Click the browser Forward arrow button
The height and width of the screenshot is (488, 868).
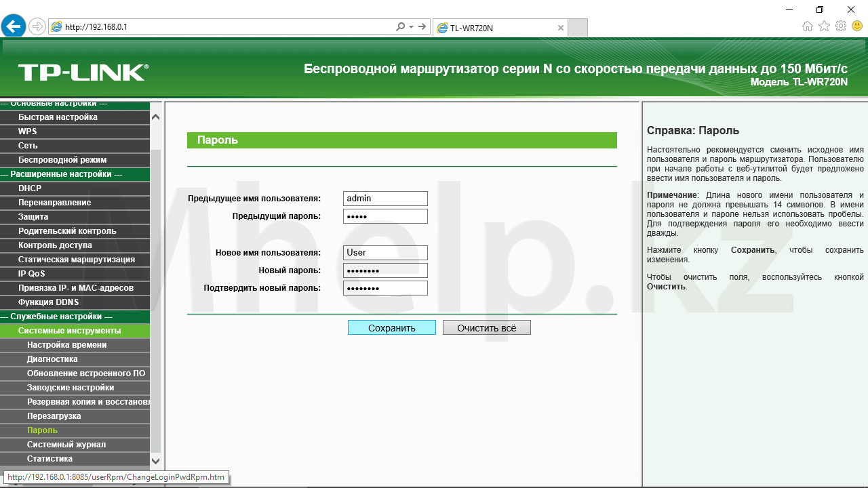coord(37,26)
